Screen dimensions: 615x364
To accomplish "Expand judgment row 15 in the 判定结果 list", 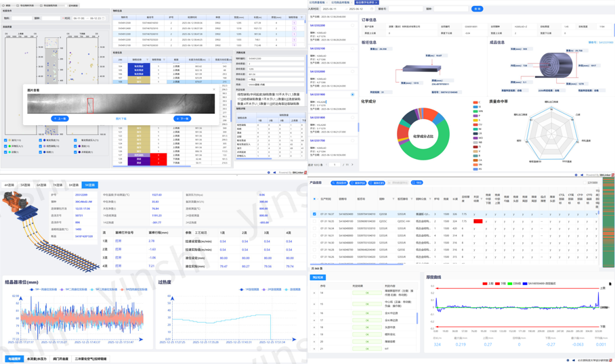I will point(314,304).
